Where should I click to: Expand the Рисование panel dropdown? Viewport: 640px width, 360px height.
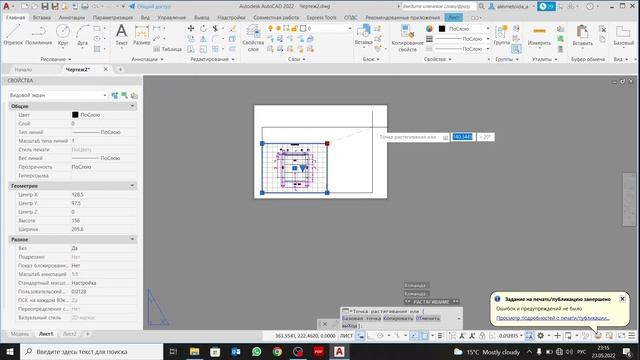tap(56, 59)
